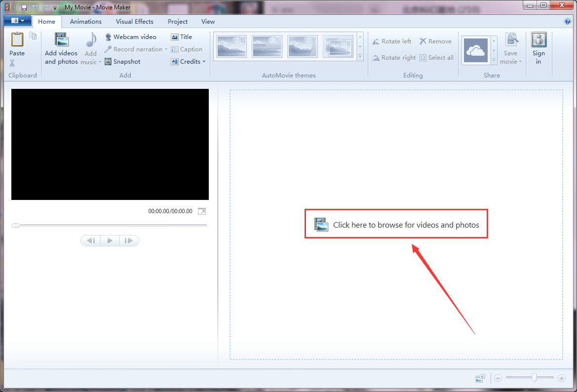Start Webcam video capture
Viewport: 577px width, 392px height.
point(131,37)
